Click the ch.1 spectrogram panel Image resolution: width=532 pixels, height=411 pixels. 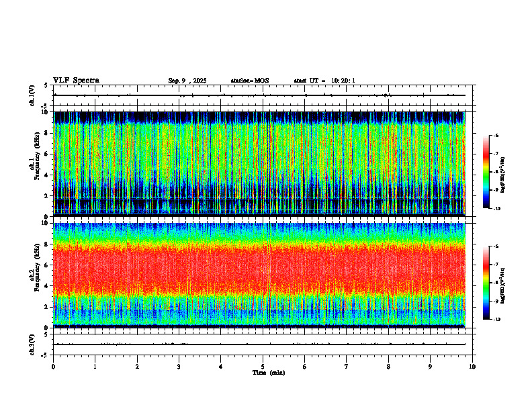tap(259, 164)
